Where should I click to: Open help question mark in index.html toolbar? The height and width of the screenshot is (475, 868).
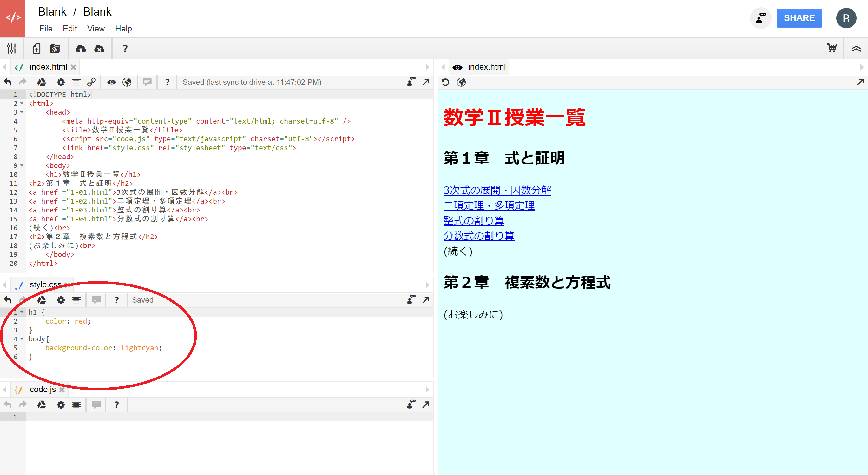(x=167, y=82)
